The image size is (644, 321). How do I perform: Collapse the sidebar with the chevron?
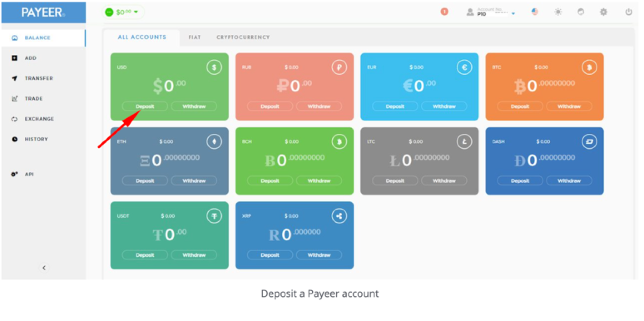click(44, 268)
